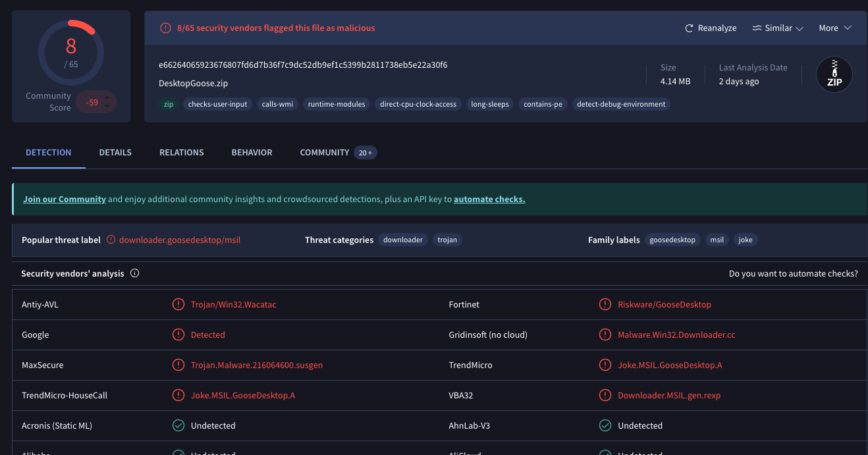Click the Antiy-AVL red detection icon
This screenshot has height=455, width=868.
pos(178,304)
